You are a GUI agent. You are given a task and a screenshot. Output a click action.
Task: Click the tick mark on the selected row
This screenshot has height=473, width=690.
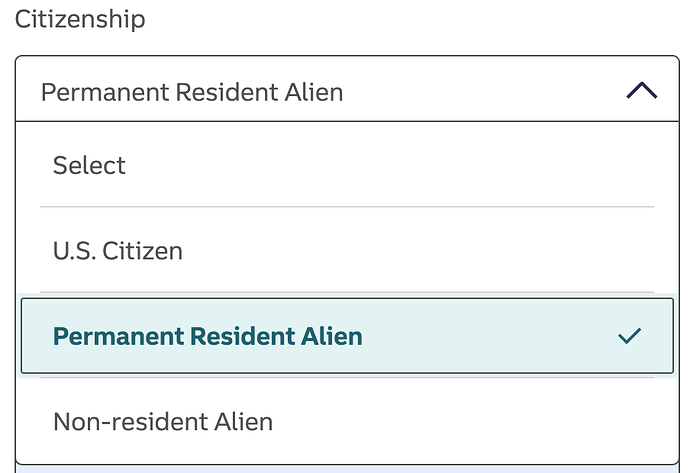click(x=629, y=336)
